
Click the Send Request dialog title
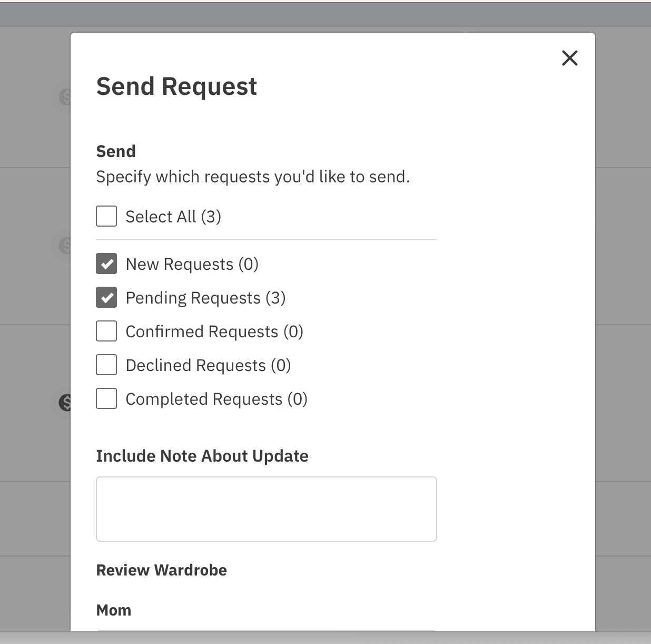(x=176, y=86)
